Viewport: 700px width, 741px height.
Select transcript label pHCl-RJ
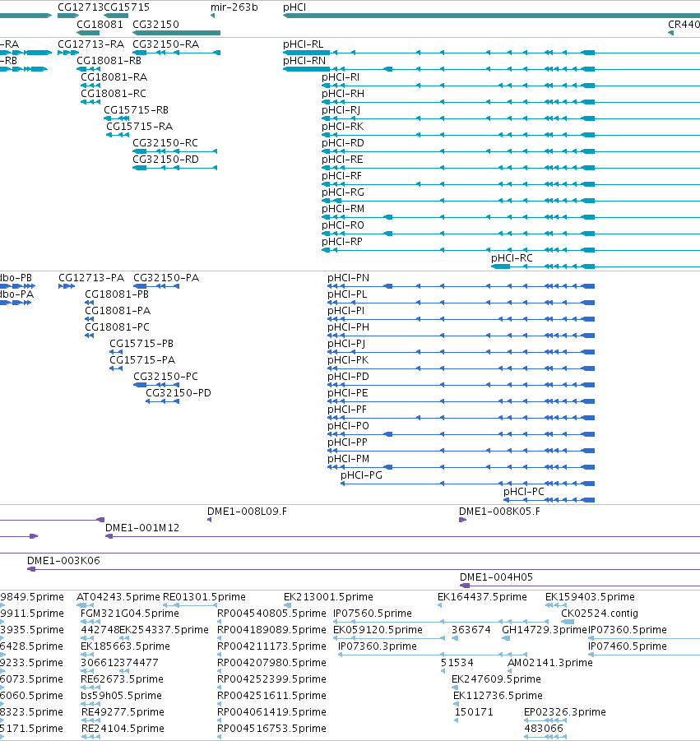click(x=341, y=110)
